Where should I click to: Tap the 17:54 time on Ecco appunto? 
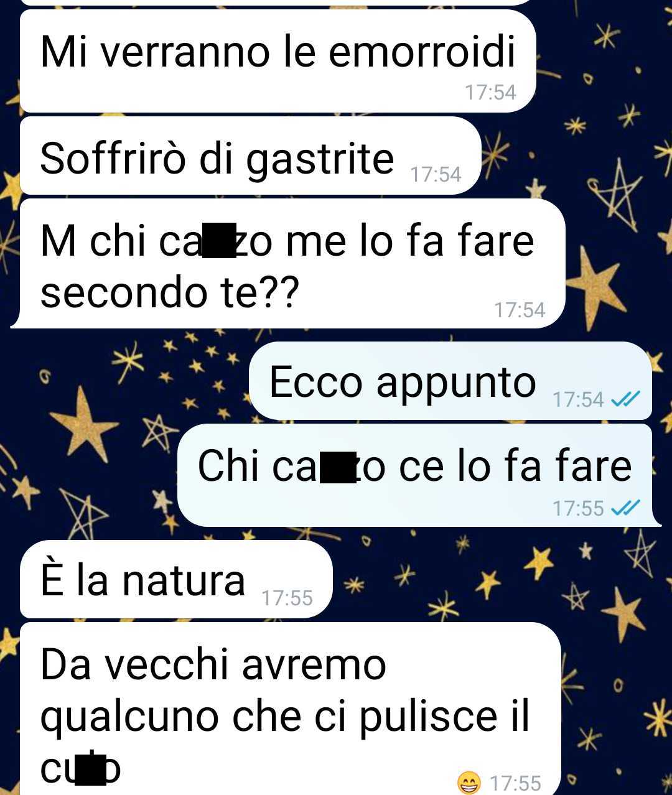[578, 399]
